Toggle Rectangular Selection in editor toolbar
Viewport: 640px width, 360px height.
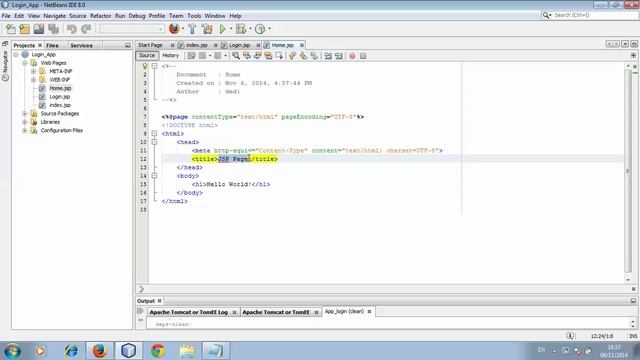(x=279, y=56)
